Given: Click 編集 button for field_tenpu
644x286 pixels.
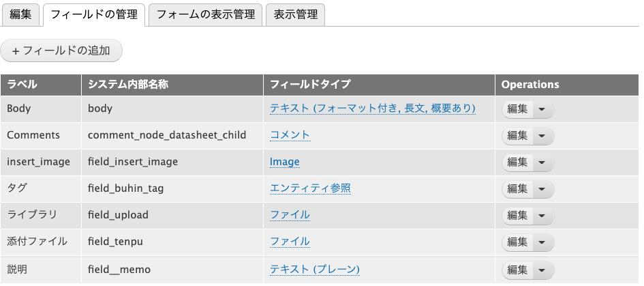Looking at the screenshot, I should pos(517,242).
